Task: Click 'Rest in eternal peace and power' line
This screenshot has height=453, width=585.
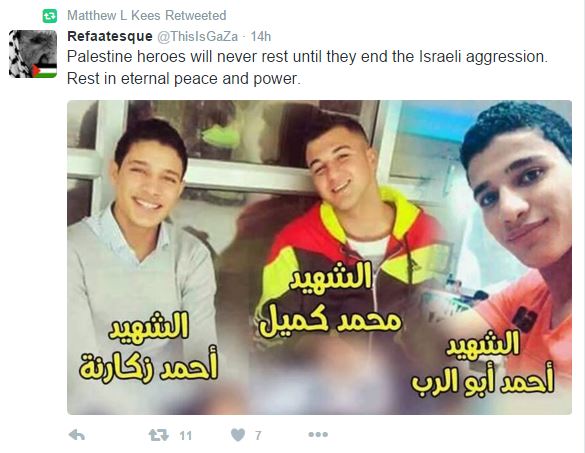Action: (x=184, y=79)
